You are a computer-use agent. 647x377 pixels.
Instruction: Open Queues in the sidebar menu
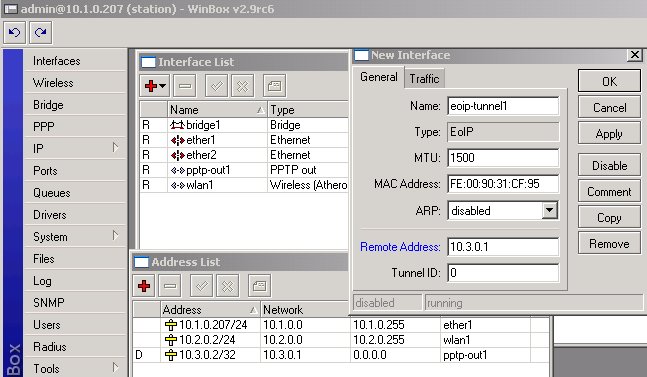[x=75, y=193]
